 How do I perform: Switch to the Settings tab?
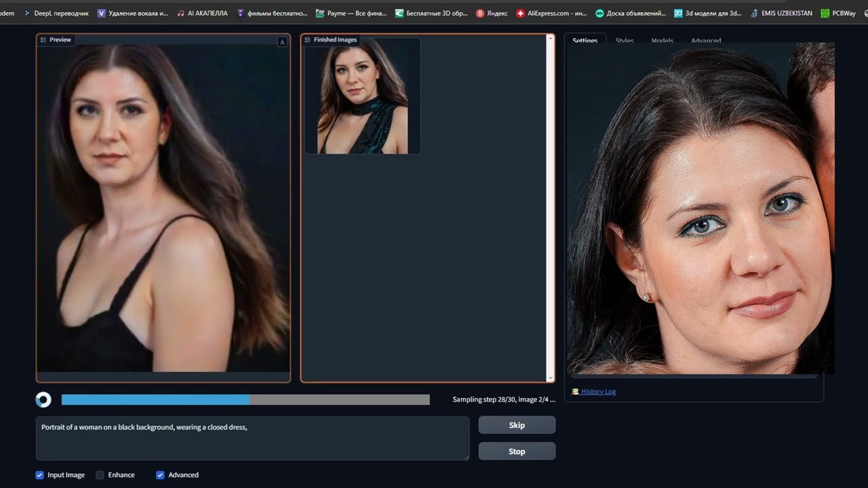click(585, 40)
